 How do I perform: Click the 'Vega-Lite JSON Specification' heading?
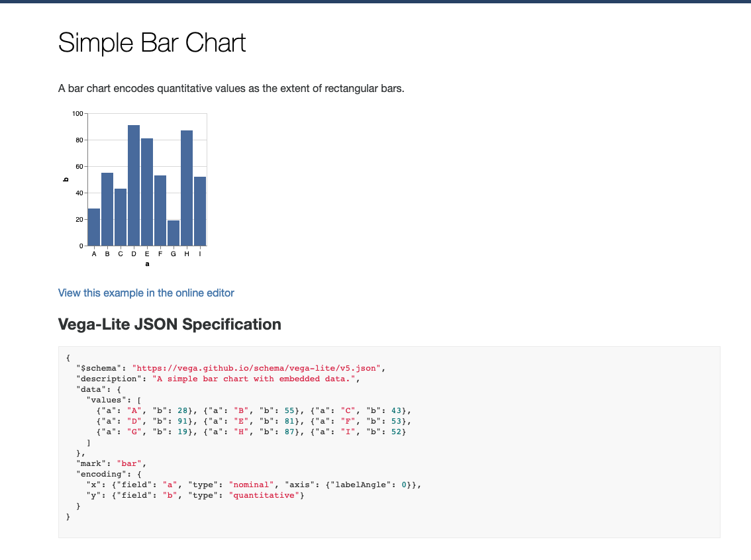170,324
